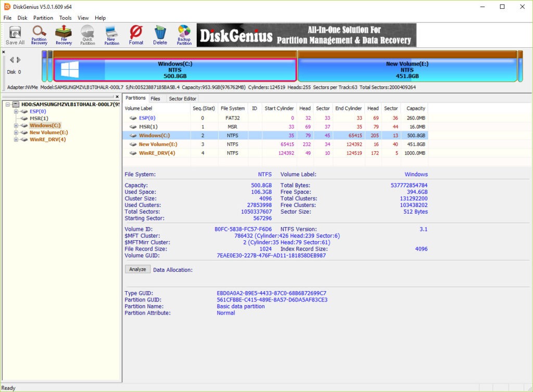Click the New Volume(E:) drive icon in table
The height and width of the screenshot is (392, 533).
tap(133, 145)
